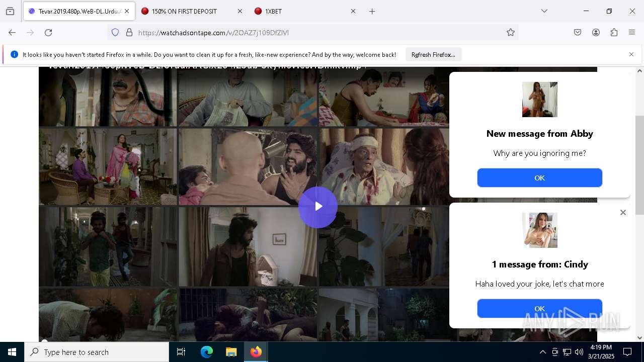Minimize the Firefox window
644x362 pixels.
click(x=586, y=11)
